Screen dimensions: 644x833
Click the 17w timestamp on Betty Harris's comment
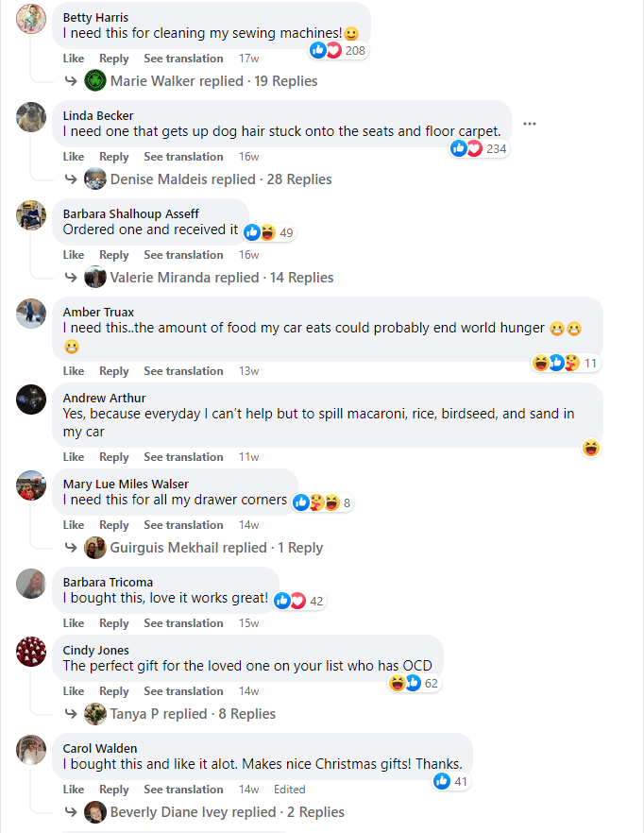tap(248, 59)
